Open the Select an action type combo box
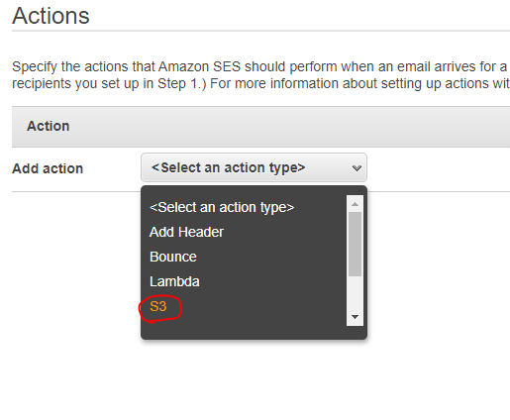This screenshot has width=510, height=420. 254,167
